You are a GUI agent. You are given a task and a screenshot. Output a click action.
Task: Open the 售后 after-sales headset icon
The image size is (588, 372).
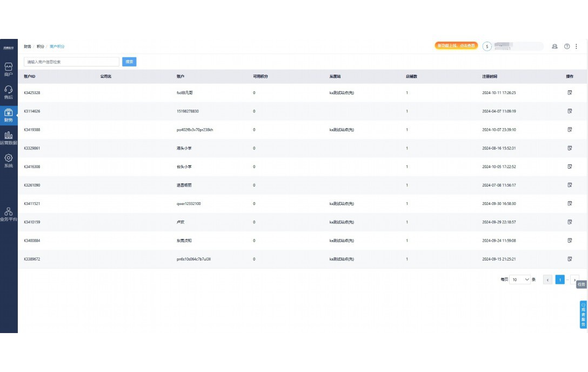(x=9, y=92)
